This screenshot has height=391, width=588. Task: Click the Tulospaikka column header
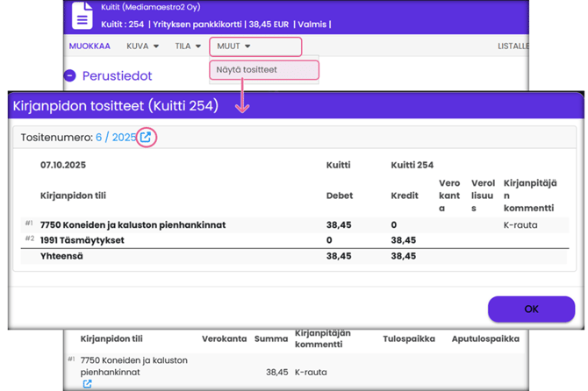click(408, 338)
